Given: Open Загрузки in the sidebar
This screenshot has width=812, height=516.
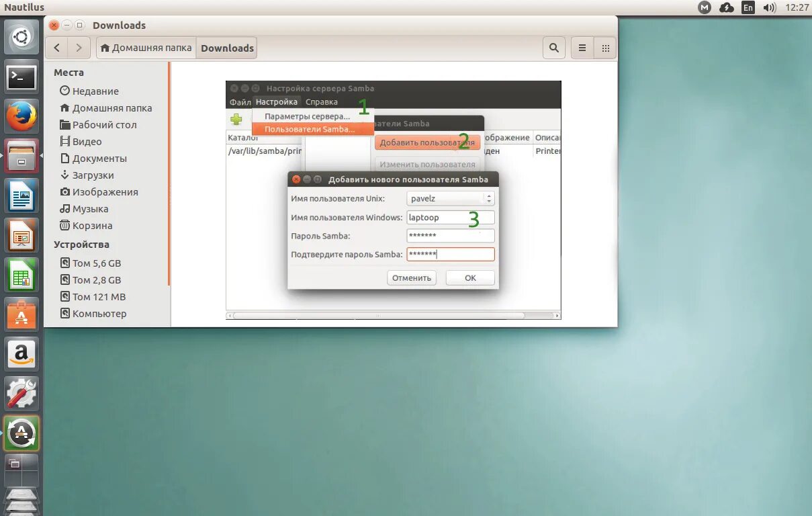Looking at the screenshot, I should 87,175.
